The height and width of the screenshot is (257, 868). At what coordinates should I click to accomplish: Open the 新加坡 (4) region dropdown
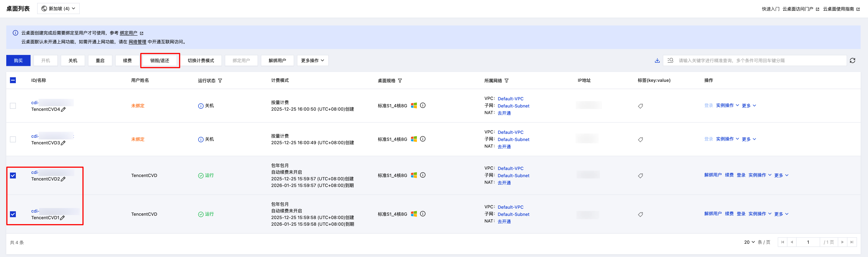(58, 8)
